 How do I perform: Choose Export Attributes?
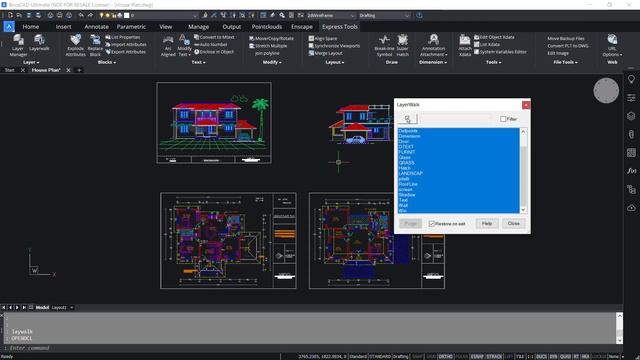125,52
